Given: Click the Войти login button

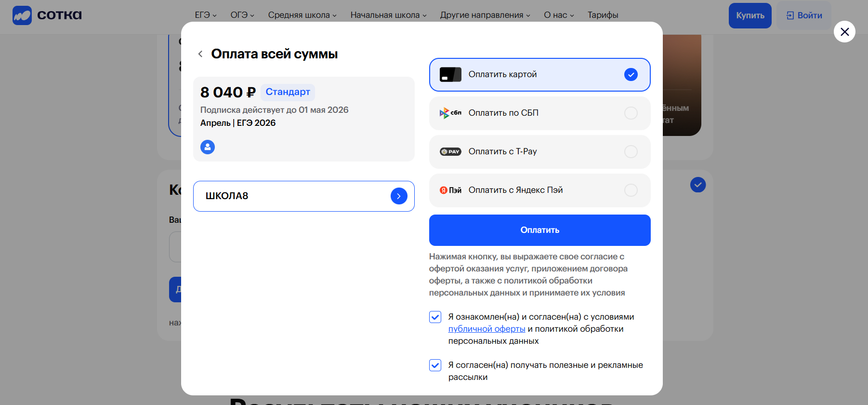Looking at the screenshot, I should 804,15.
